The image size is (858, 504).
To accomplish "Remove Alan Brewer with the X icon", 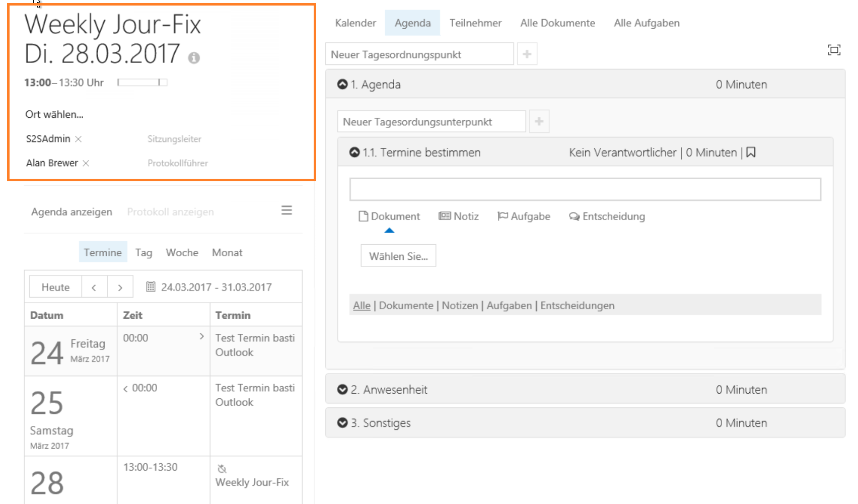I will click(86, 163).
